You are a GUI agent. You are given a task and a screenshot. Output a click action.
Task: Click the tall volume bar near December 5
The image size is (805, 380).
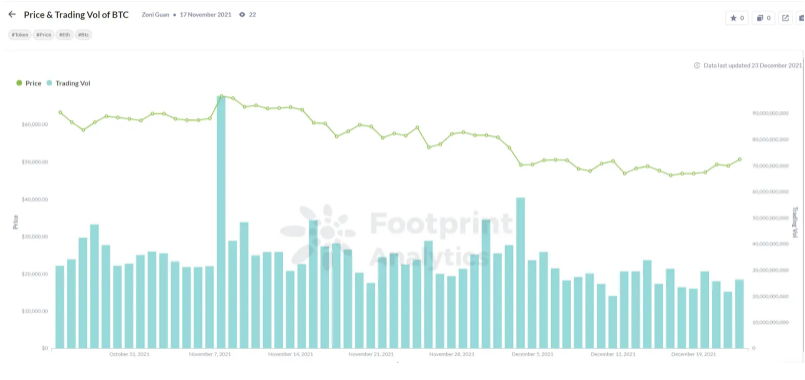[521, 273]
